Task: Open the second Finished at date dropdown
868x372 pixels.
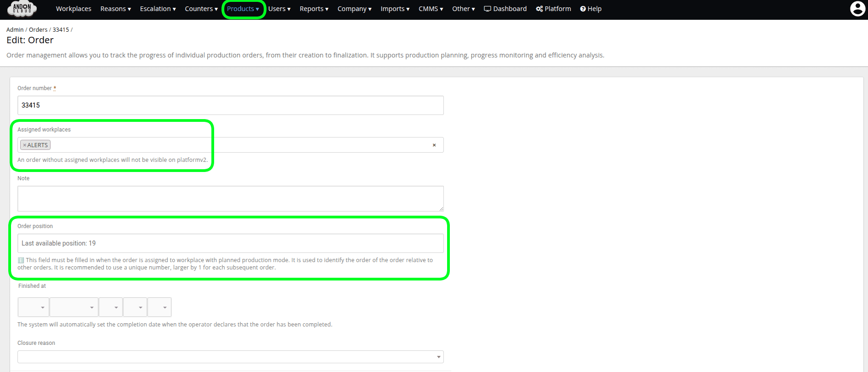Action: (74, 307)
